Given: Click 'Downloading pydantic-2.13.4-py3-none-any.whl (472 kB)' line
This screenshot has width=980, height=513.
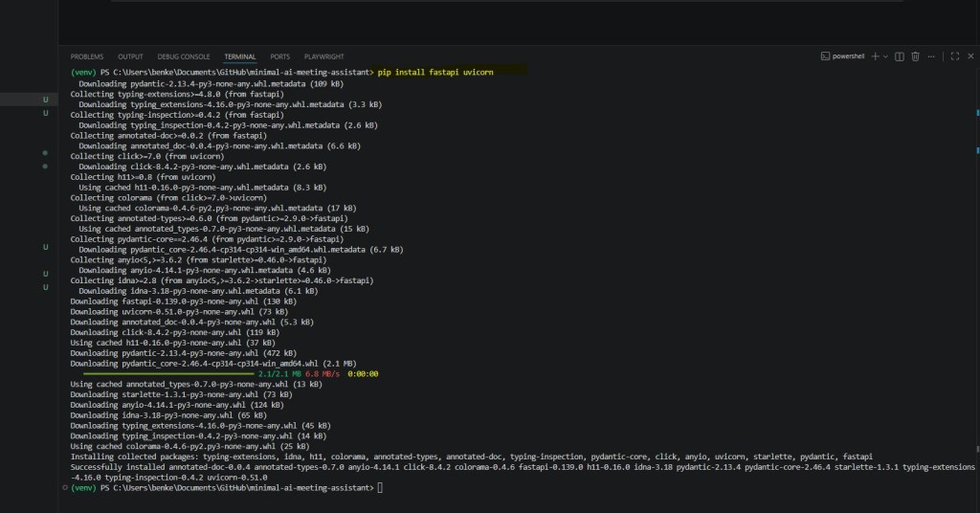Looking at the screenshot, I should (183, 353).
